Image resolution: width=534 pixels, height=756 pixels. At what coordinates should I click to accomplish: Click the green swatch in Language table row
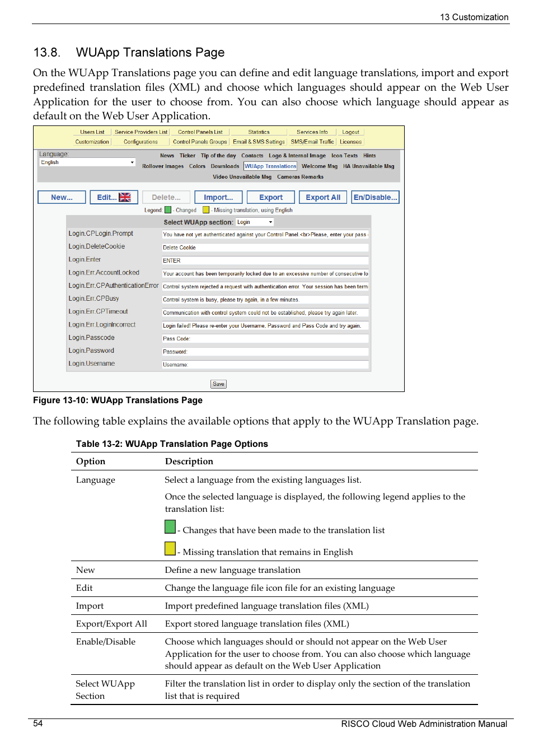(170, 526)
